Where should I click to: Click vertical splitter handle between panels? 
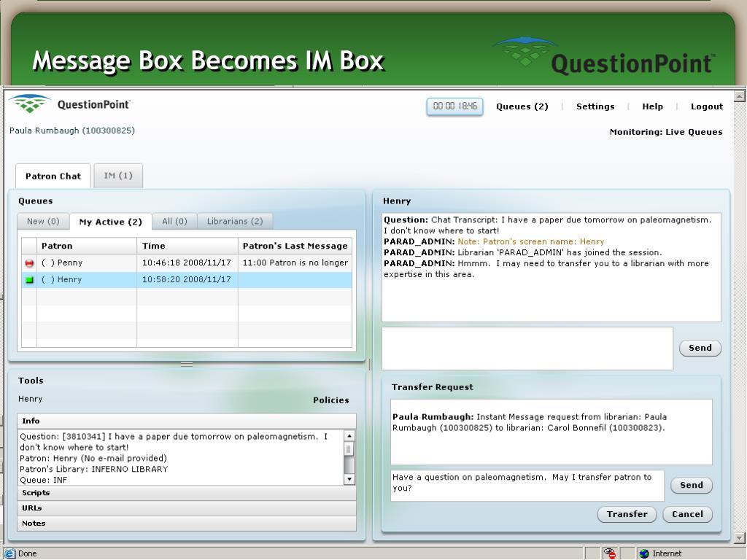point(369,365)
